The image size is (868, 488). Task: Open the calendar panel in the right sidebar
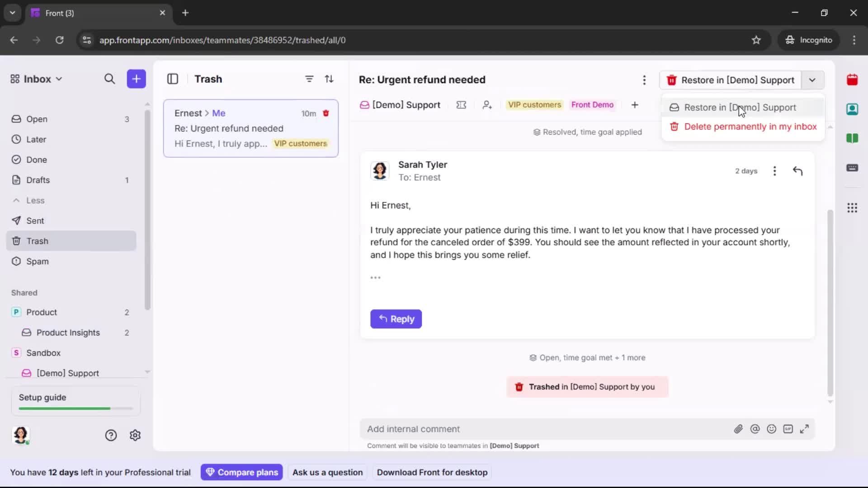[x=853, y=80]
